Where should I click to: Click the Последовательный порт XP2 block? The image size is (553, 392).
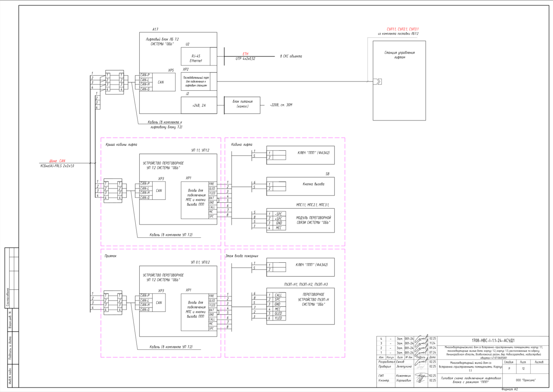click(199, 82)
